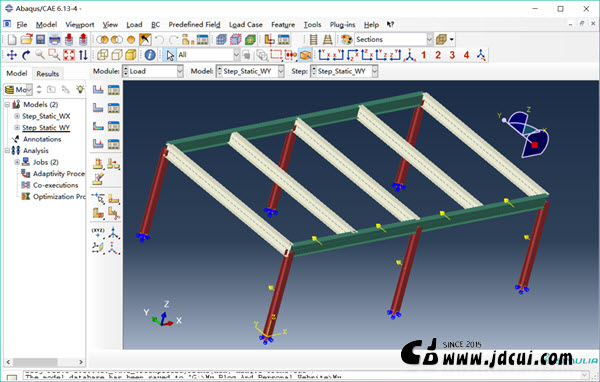Open the Load menu
Image resolution: width=600 pixels, height=382 pixels.
[x=134, y=24]
